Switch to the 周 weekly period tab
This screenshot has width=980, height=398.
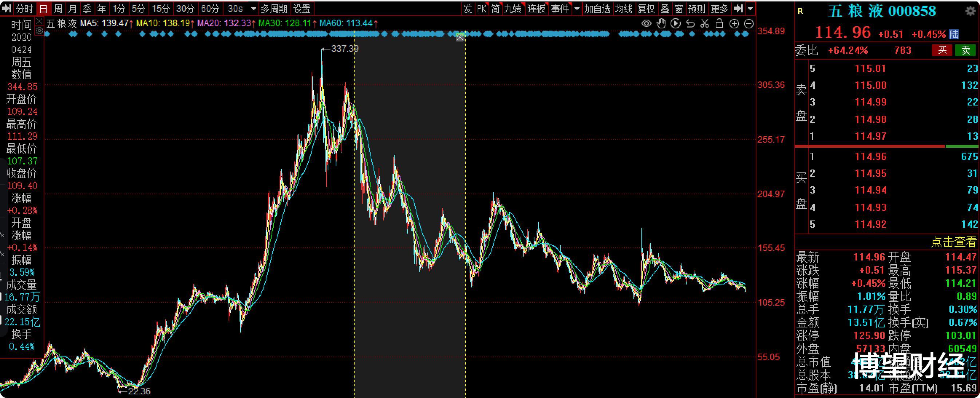[x=58, y=8]
